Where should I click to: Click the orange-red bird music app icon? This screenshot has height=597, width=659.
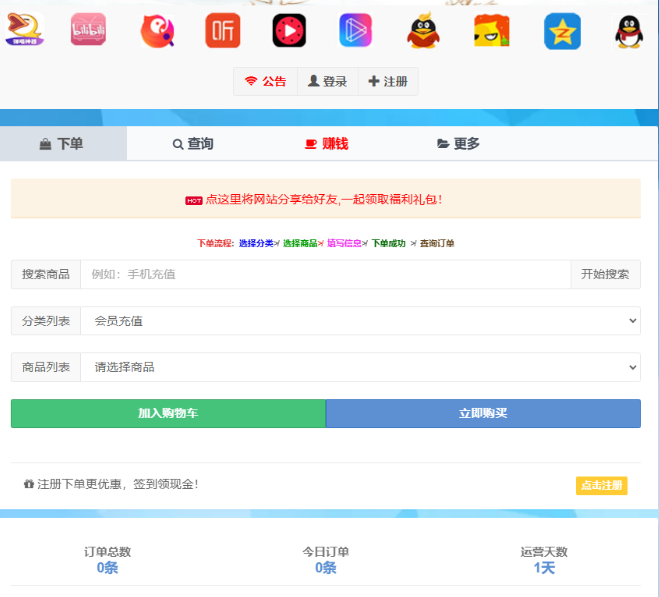point(157,31)
